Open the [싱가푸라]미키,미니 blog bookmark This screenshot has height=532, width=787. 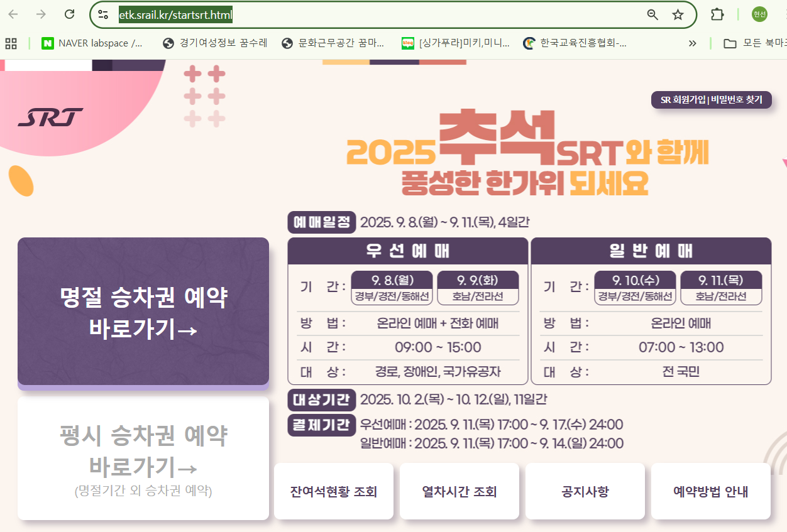click(456, 43)
